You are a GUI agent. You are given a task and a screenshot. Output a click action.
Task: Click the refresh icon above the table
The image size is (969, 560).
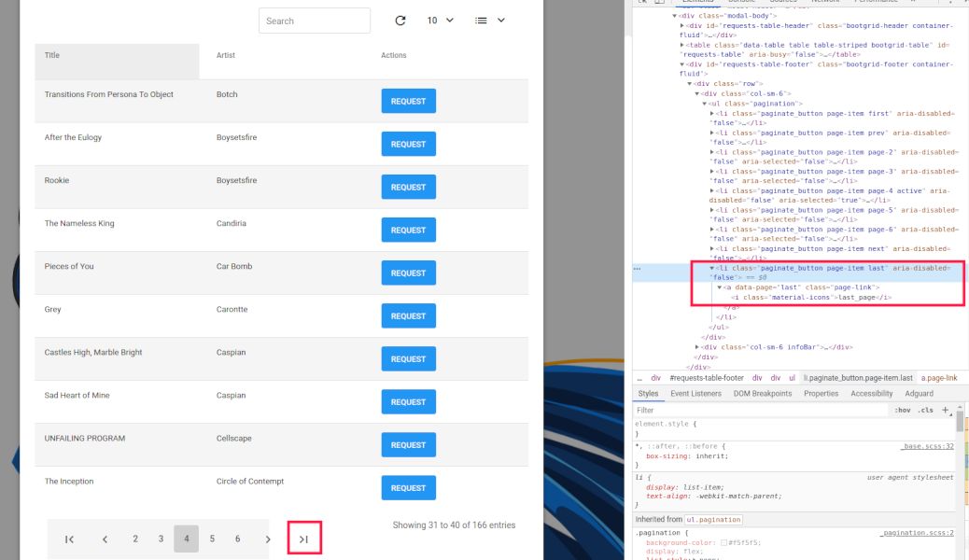tap(400, 20)
